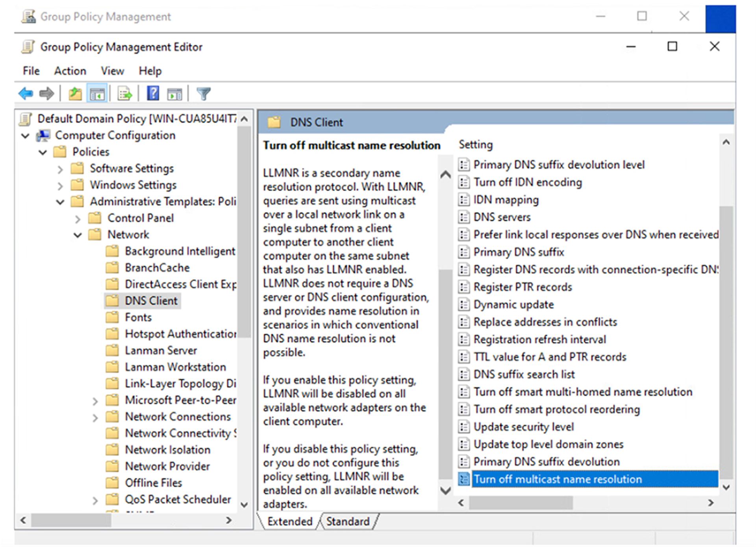756x547 pixels.
Task: Select Replace addresses in conflicts setting
Action: point(545,322)
